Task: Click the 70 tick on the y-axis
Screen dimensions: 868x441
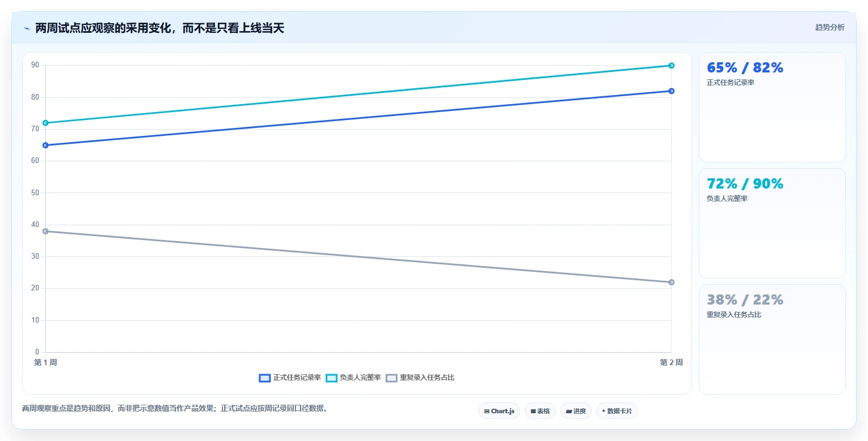Action: pos(35,129)
